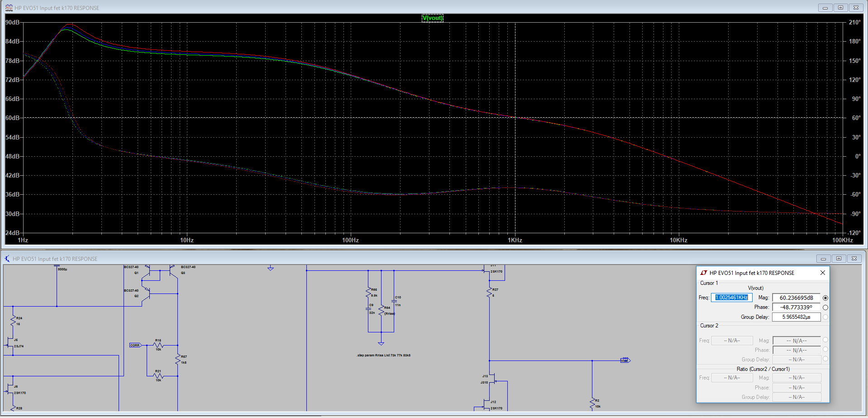Minimize the schematic window
This screenshot has height=418, width=868.
(823, 259)
